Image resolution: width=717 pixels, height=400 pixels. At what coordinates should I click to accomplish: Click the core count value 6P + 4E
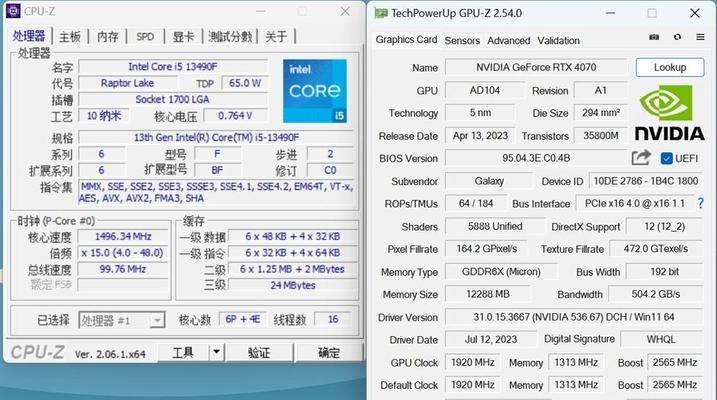click(x=243, y=319)
